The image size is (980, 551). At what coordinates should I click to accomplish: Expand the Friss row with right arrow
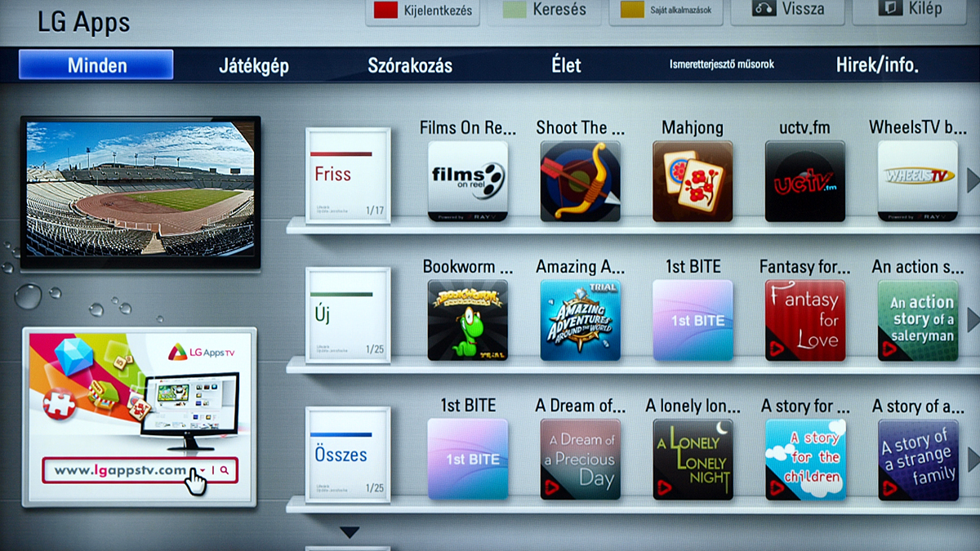click(x=973, y=180)
